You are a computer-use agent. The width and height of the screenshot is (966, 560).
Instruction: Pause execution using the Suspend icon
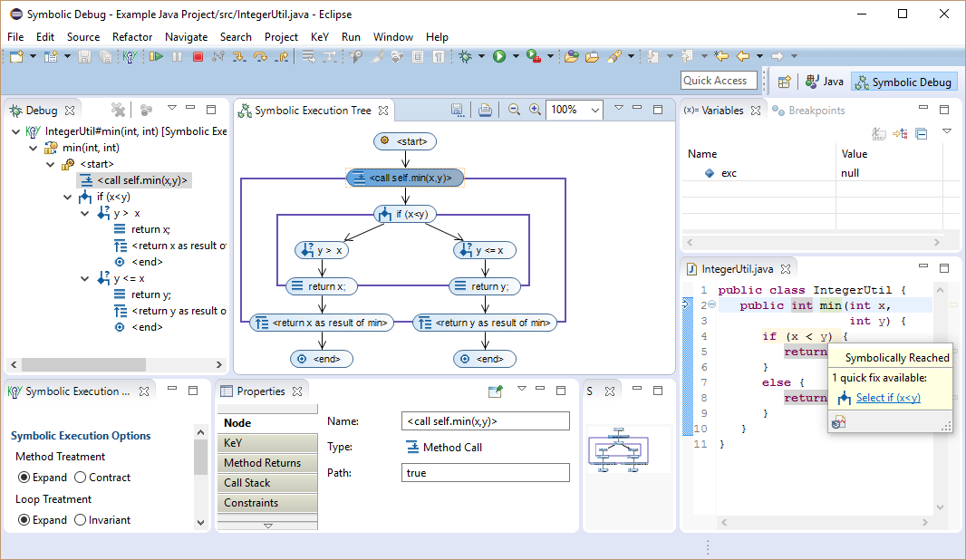(x=177, y=57)
